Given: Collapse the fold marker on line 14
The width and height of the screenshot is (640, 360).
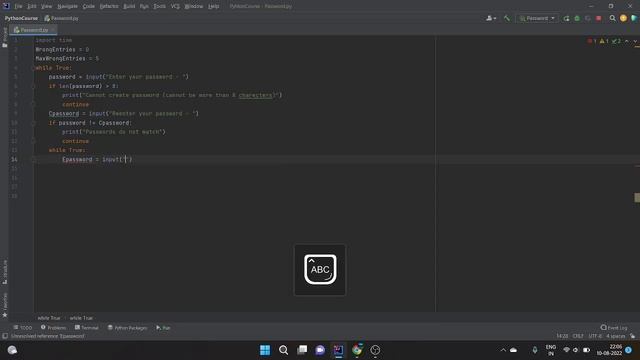Looking at the screenshot, I should click(x=34, y=160).
